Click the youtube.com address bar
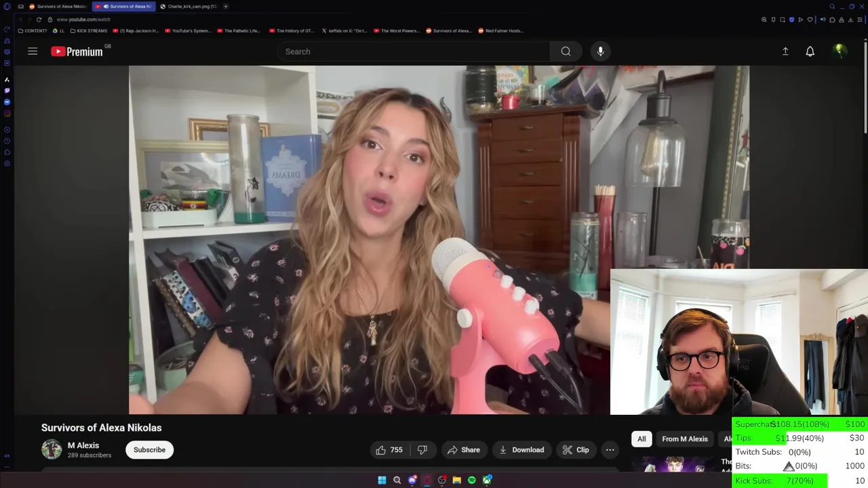Screen dimensions: 868x488 point(83,20)
